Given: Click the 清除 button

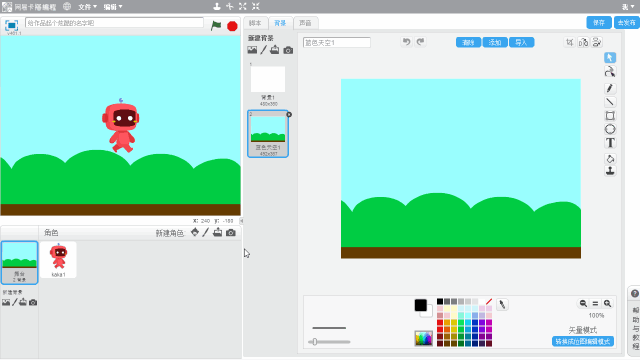Looking at the screenshot, I should coord(468,42).
